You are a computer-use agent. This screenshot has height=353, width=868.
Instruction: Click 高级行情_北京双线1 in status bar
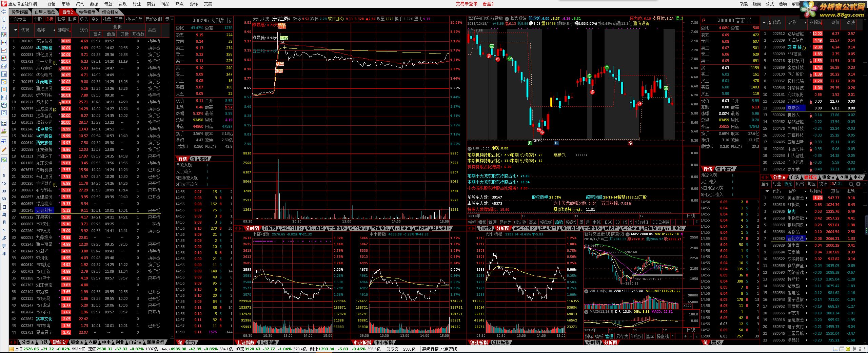[x=440, y=349]
